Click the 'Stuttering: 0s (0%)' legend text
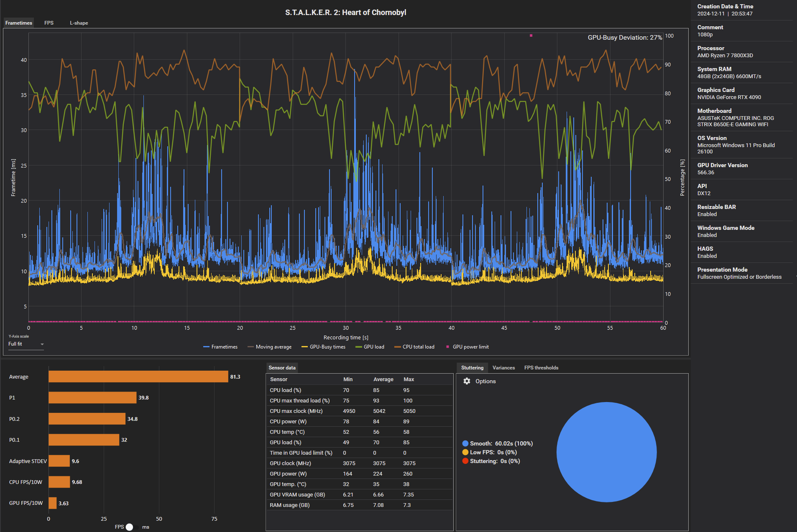Viewport: 797px width, 532px height. [495, 461]
